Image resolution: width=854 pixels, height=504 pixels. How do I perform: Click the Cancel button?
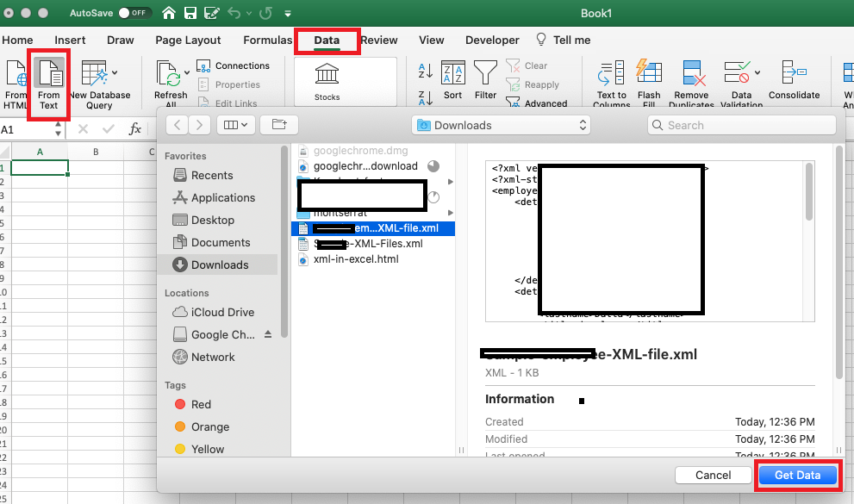pyautogui.click(x=713, y=476)
